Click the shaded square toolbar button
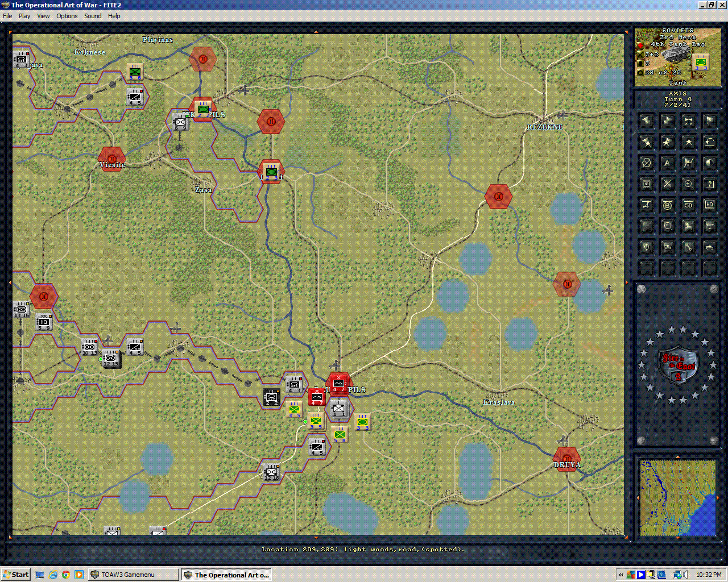The height and width of the screenshot is (582, 728). pyautogui.click(x=646, y=226)
